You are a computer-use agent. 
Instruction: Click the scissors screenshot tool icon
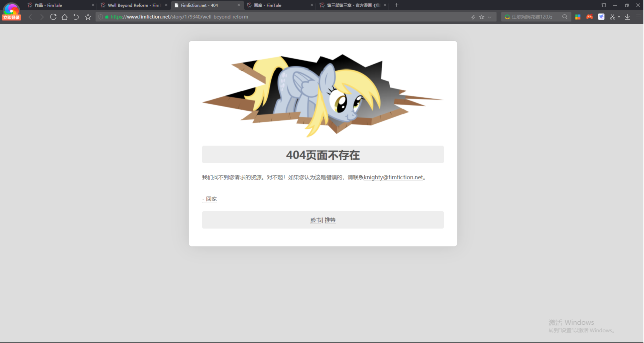tap(612, 17)
